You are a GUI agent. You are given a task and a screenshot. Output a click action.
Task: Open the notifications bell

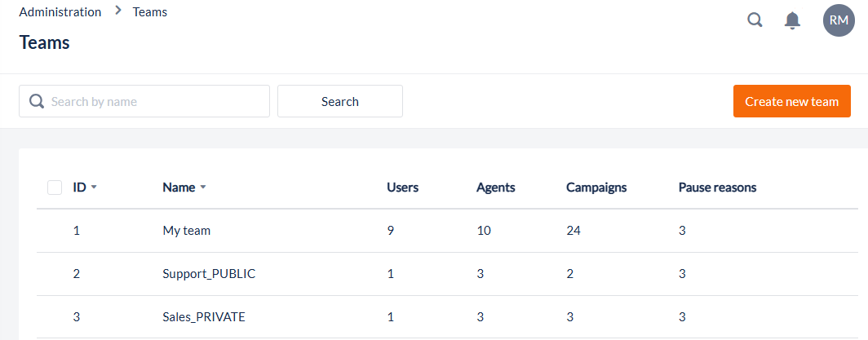coord(792,20)
